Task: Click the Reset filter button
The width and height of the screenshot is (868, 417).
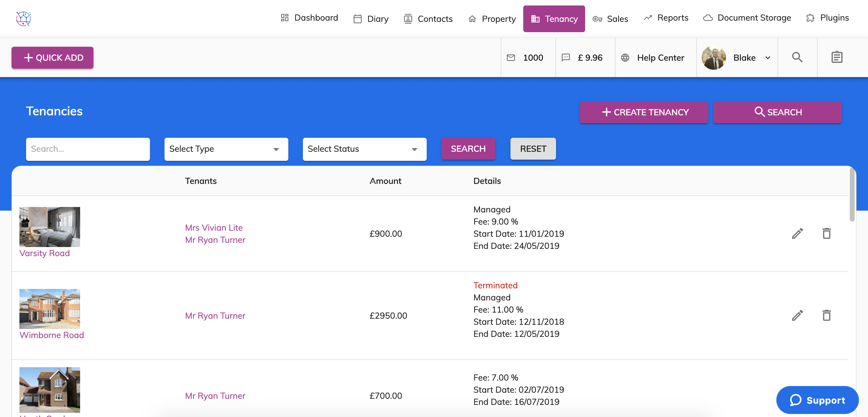Action: (533, 148)
